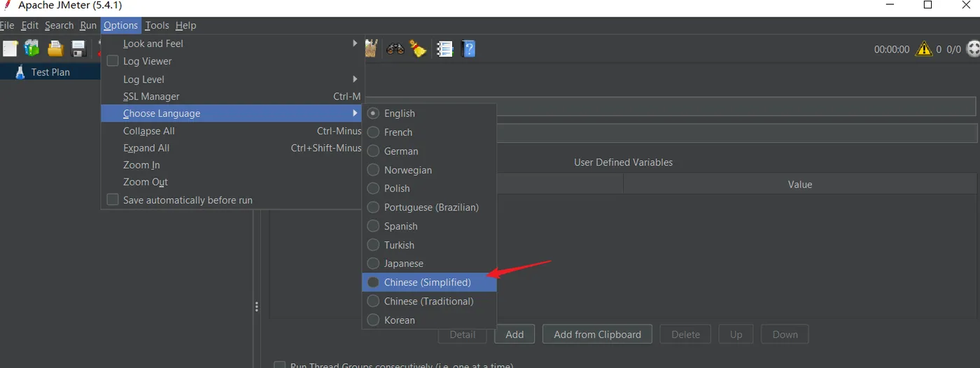Click the Save floppy disk icon

click(x=78, y=48)
